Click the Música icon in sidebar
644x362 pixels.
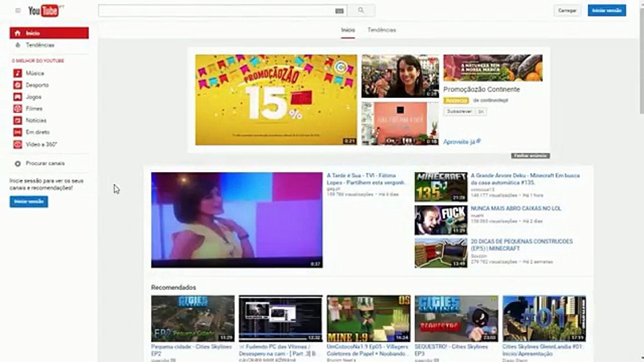[18, 73]
